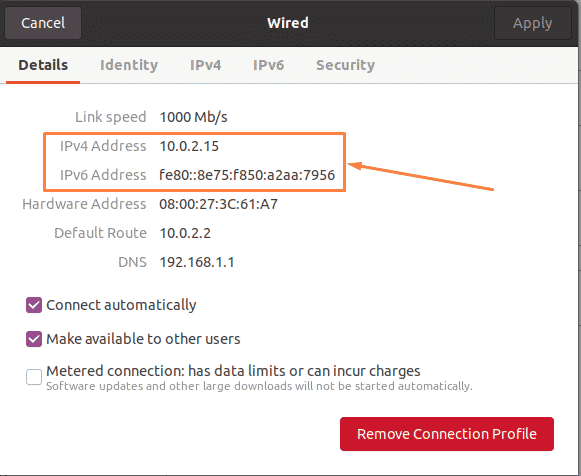Screen dimensions: 581x476
Task: Click the Metered connection label text
Action: pyautogui.click(x=233, y=371)
